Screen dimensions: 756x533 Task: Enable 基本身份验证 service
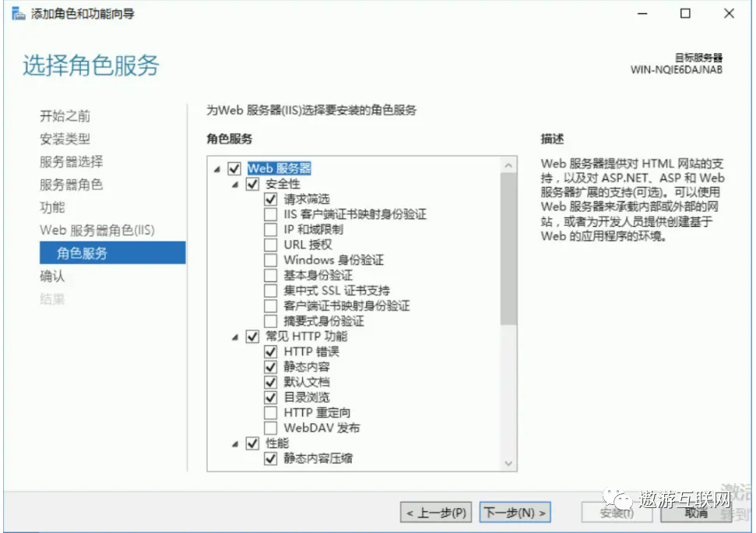270,274
